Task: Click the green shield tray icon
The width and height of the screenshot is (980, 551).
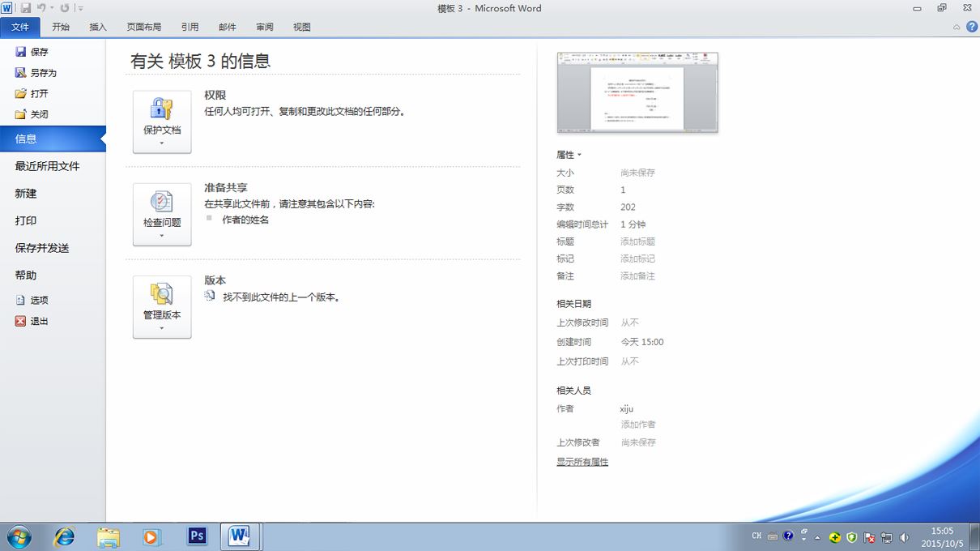Action: click(x=852, y=536)
